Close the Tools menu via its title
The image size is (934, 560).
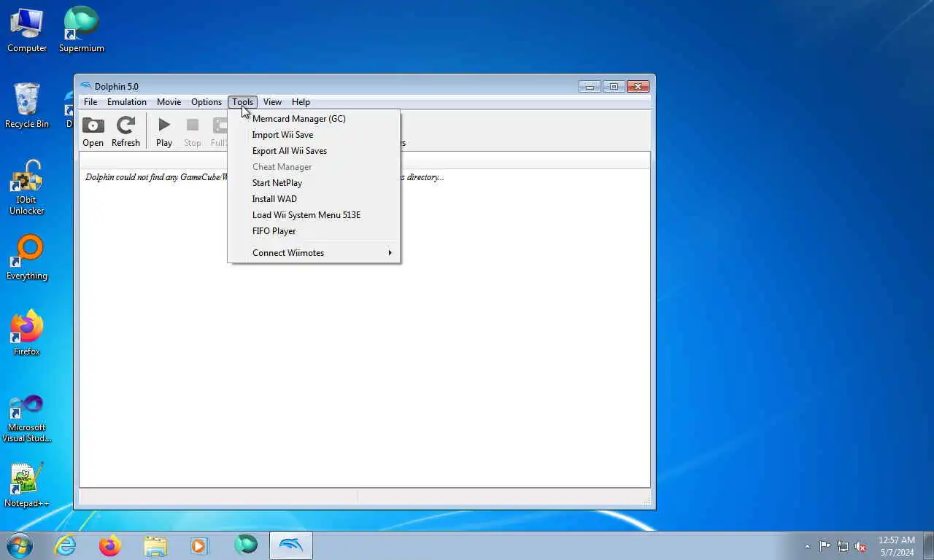[243, 102]
